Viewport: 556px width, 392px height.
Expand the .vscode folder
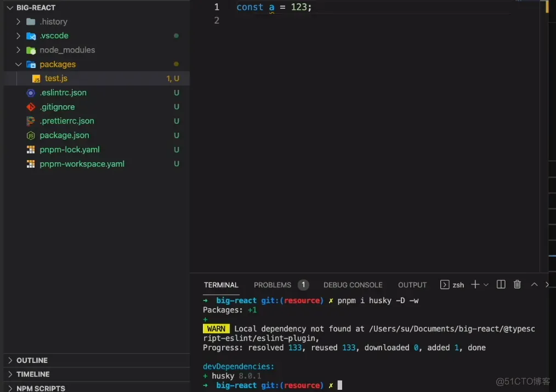click(18, 36)
